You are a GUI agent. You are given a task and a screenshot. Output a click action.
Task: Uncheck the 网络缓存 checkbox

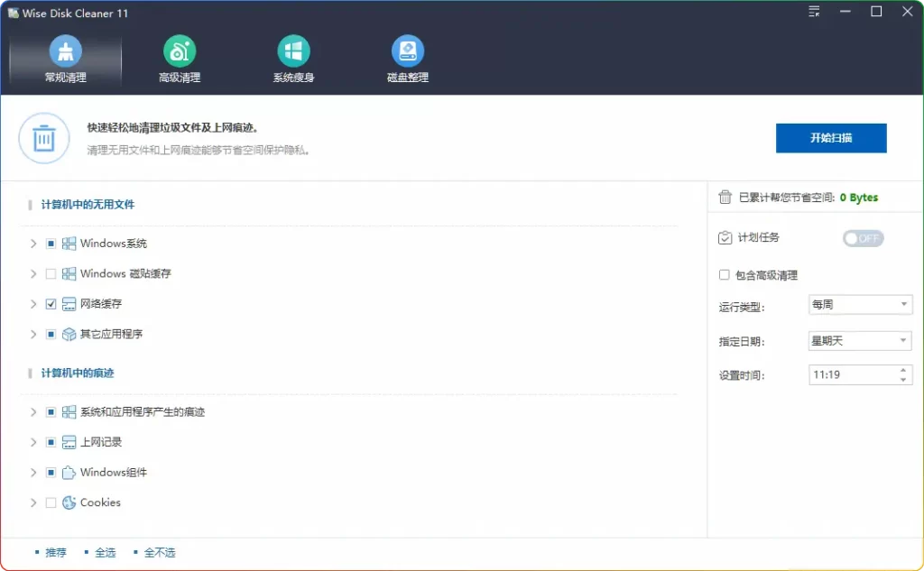[51, 304]
